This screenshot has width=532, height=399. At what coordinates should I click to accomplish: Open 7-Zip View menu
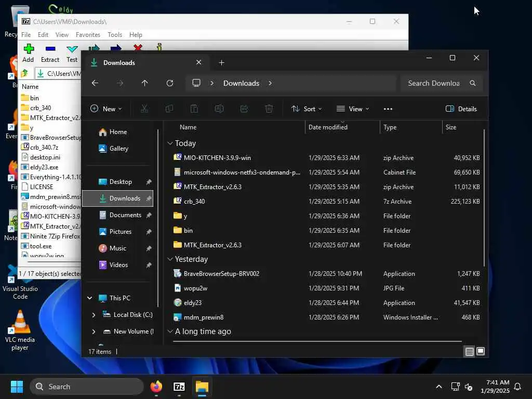pyautogui.click(x=62, y=35)
